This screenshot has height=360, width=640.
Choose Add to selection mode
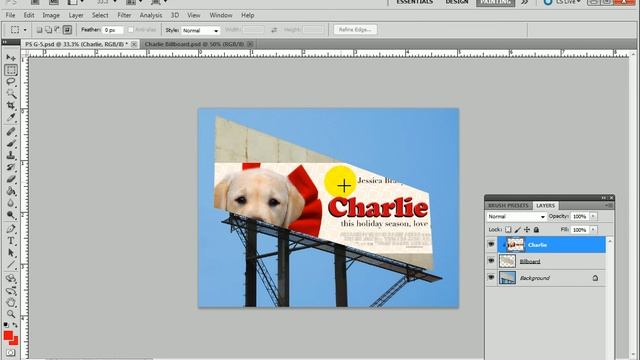[48, 30]
